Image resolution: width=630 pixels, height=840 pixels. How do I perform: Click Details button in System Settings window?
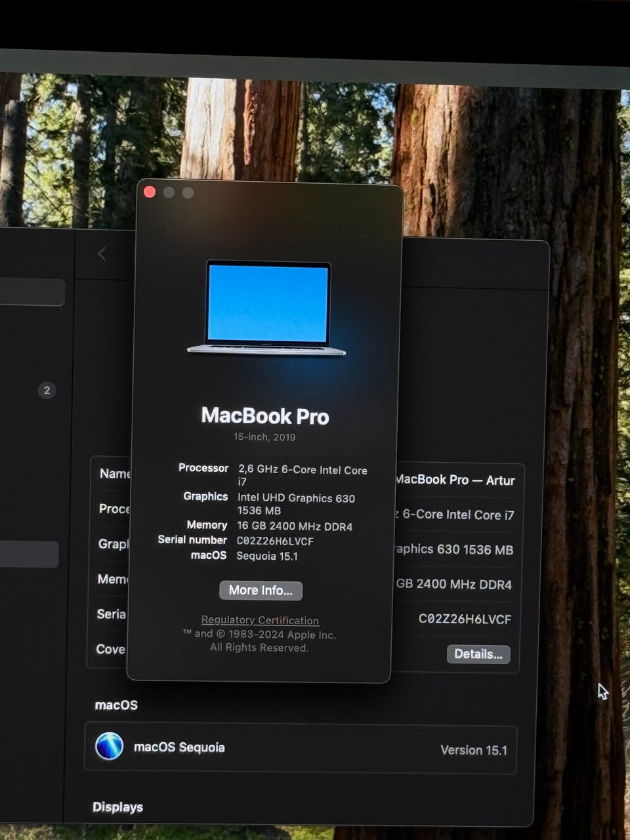(x=478, y=654)
